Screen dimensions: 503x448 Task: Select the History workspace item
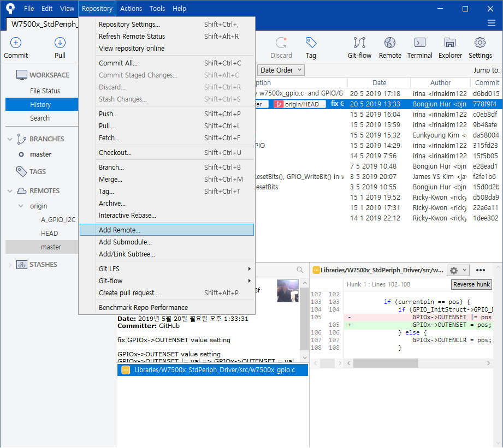point(42,105)
